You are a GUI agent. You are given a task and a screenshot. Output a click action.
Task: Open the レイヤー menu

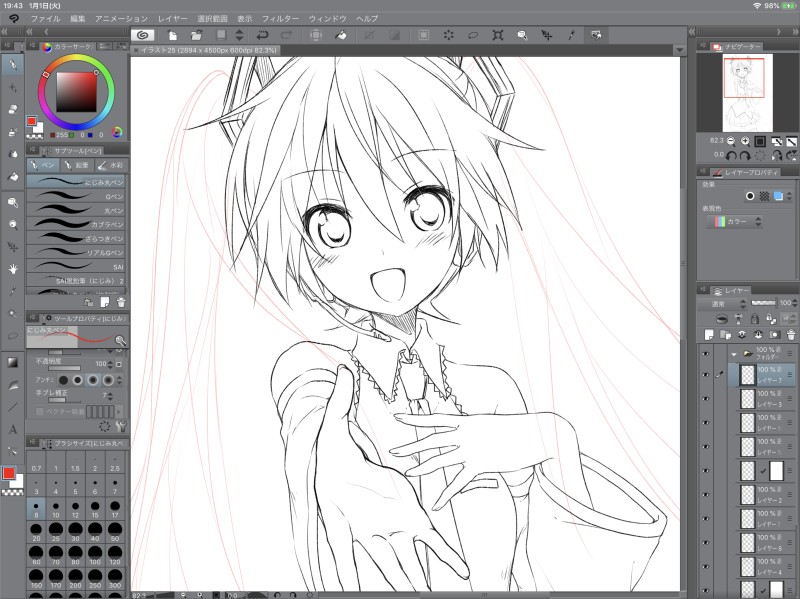pyautogui.click(x=172, y=19)
